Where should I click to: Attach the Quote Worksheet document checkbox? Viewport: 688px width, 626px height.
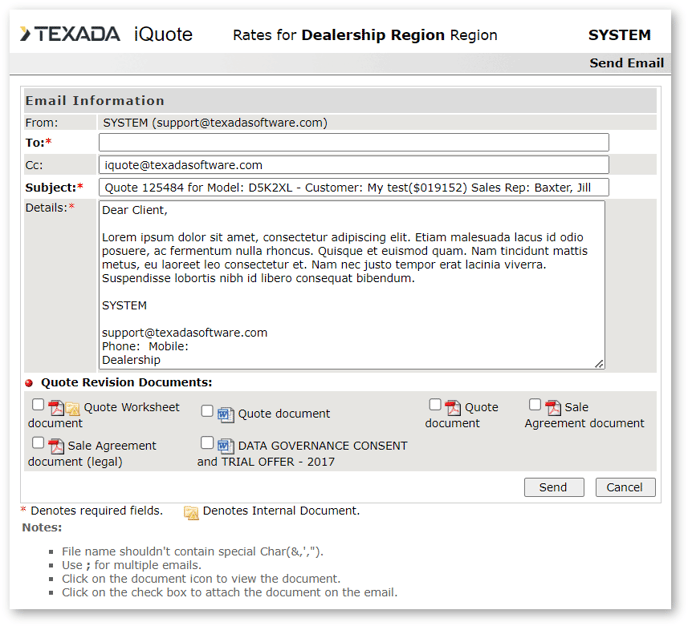pyautogui.click(x=38, y=405)
